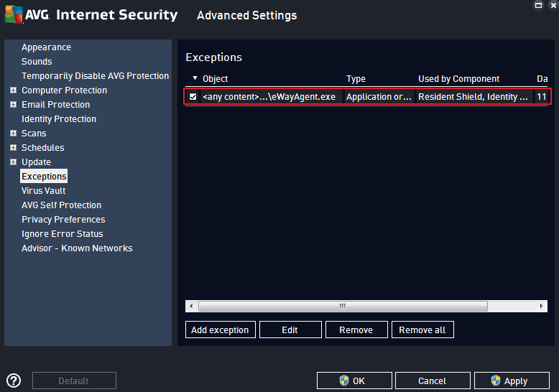Viewport: 559px width, 392px height.
Task: Expand the Update tree node
Action: 13,162
